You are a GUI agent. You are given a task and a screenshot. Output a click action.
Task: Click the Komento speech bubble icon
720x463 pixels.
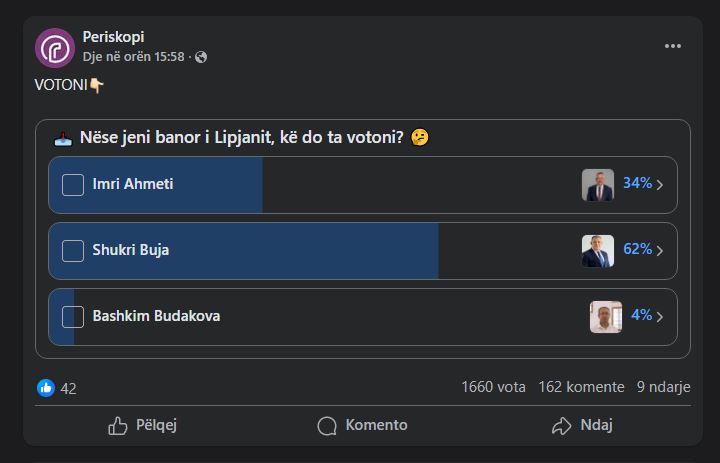click(327, 426)
